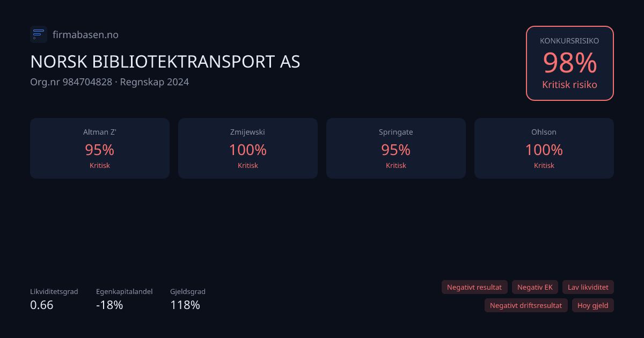Click the company name NORSK BIBLIOTEKTRANSPORT AS

tap(165, 62)
